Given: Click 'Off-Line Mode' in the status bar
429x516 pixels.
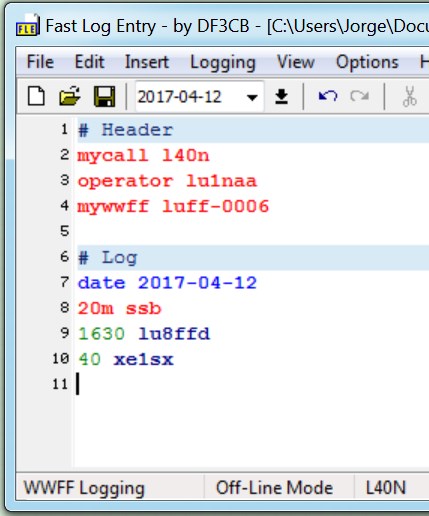Looking at the screenshot, I should (274, 488).
